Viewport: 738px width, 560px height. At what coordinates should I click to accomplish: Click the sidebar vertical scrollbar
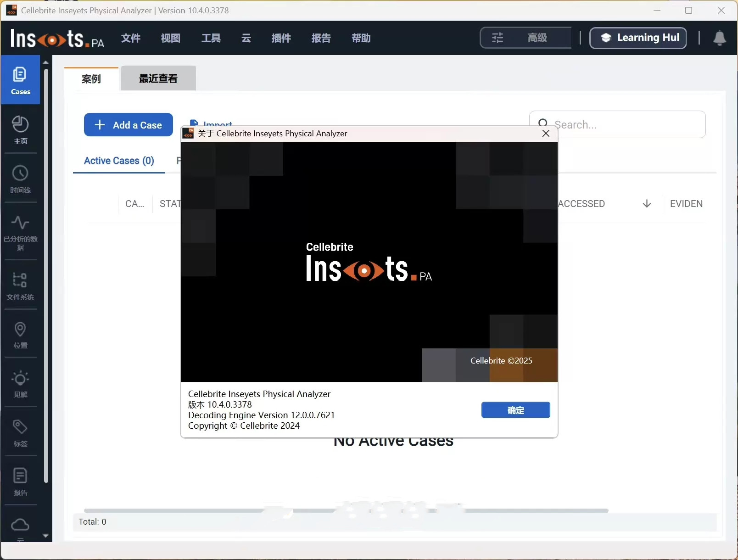46,275
